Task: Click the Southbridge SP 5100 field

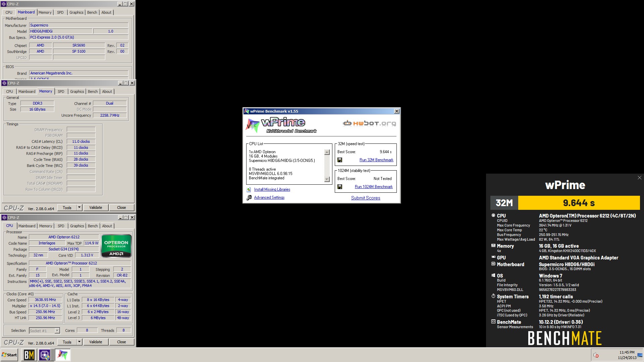Action: 79,51
